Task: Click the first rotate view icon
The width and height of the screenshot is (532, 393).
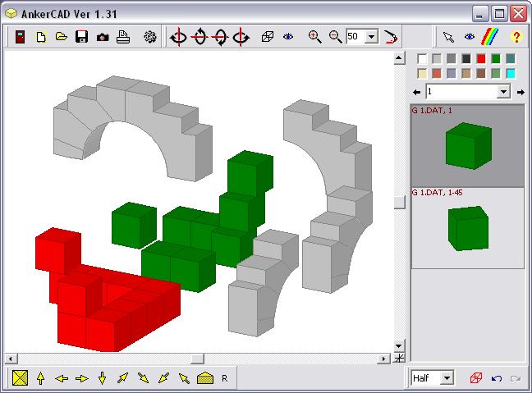Action: pyautogui.click(x=178, y=37)
